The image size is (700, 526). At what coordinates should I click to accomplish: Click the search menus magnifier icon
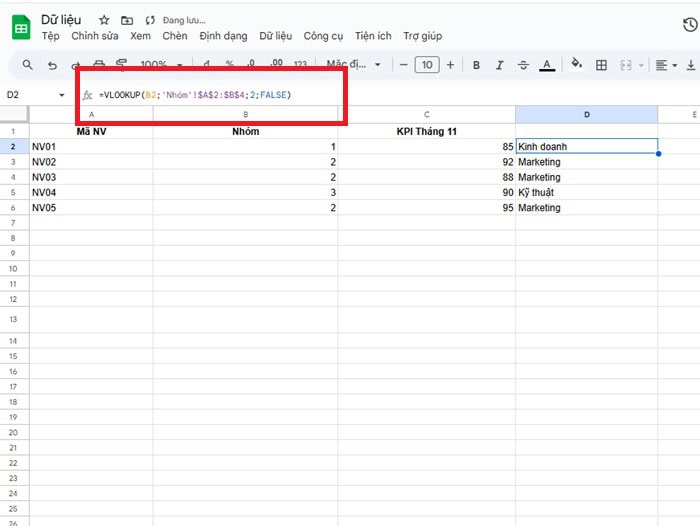27,65
